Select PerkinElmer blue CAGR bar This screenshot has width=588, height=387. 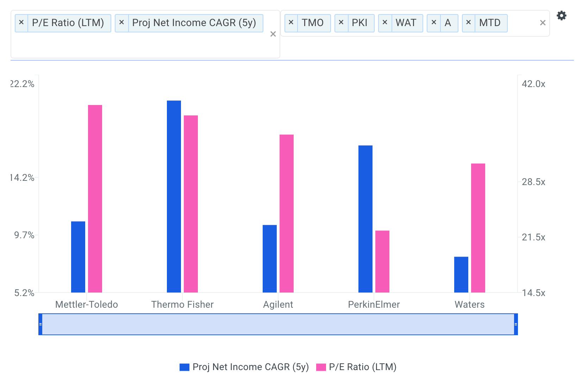click(x=365, y=219)
